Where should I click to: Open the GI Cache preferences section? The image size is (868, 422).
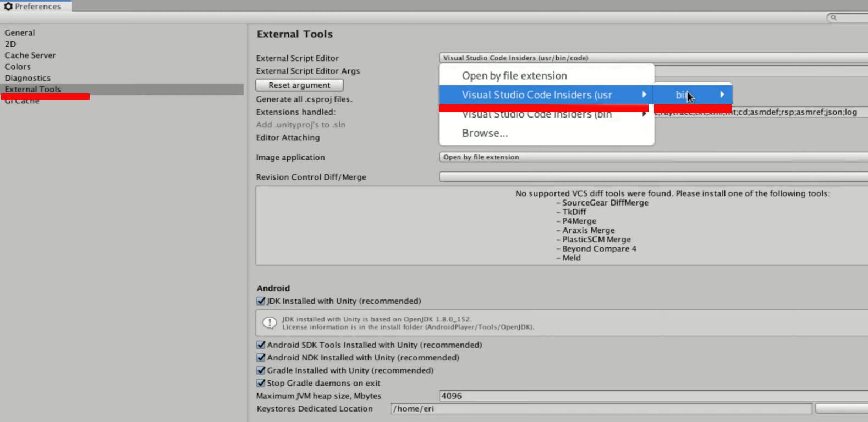click(22, 101)
